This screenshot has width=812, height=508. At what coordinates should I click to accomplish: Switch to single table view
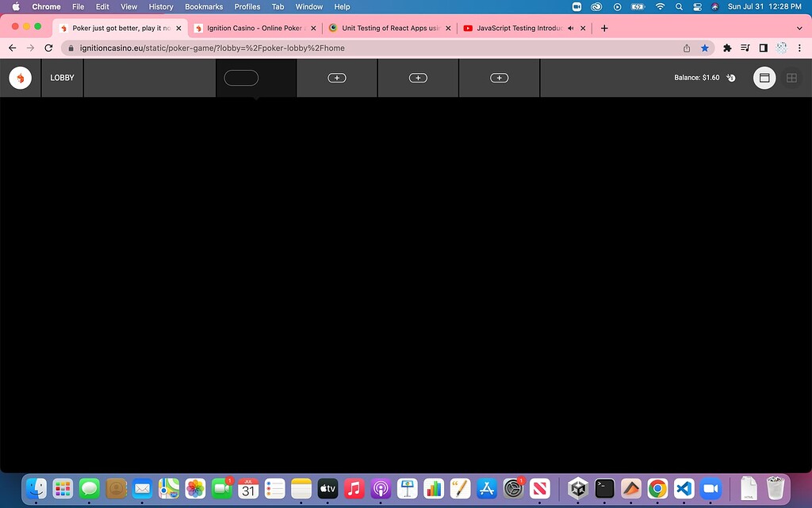(764, 78)
